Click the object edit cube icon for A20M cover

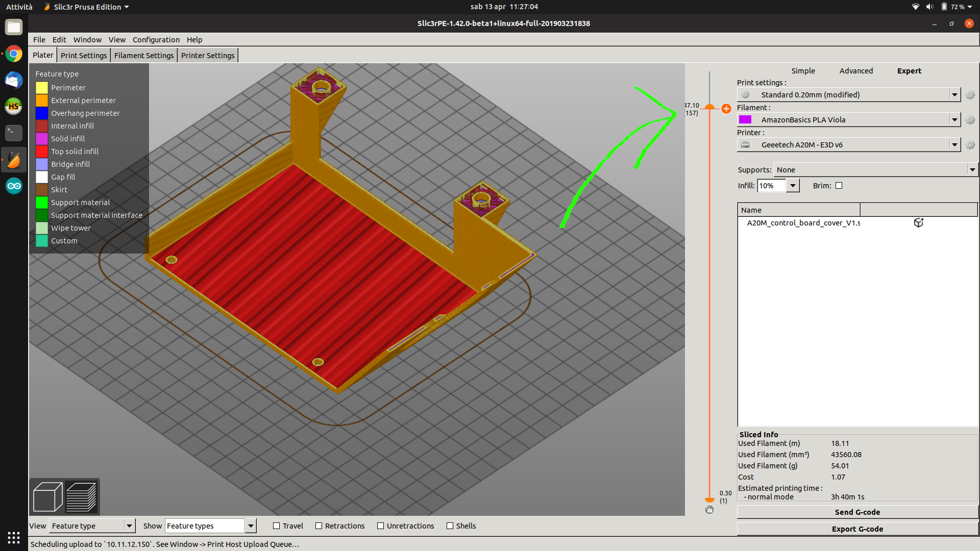point(919,222)
